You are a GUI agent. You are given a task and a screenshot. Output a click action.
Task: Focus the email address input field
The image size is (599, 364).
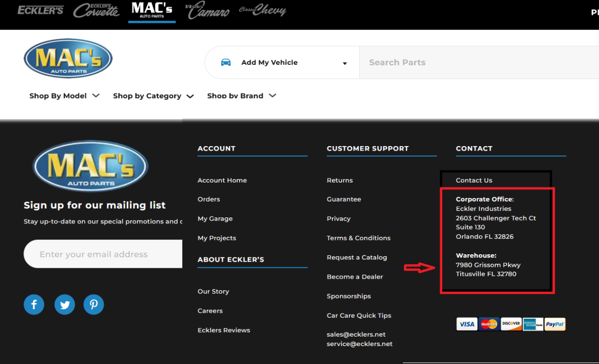tap(103, 254)
